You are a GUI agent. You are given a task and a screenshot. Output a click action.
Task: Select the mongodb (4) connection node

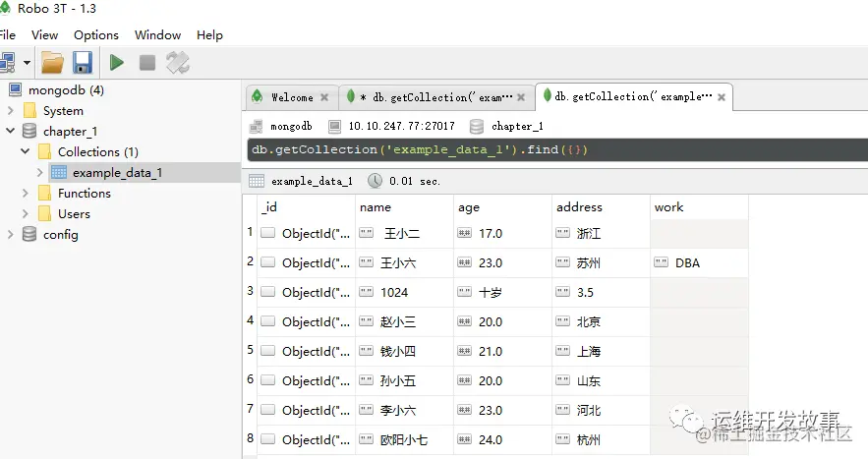(66, 90)
